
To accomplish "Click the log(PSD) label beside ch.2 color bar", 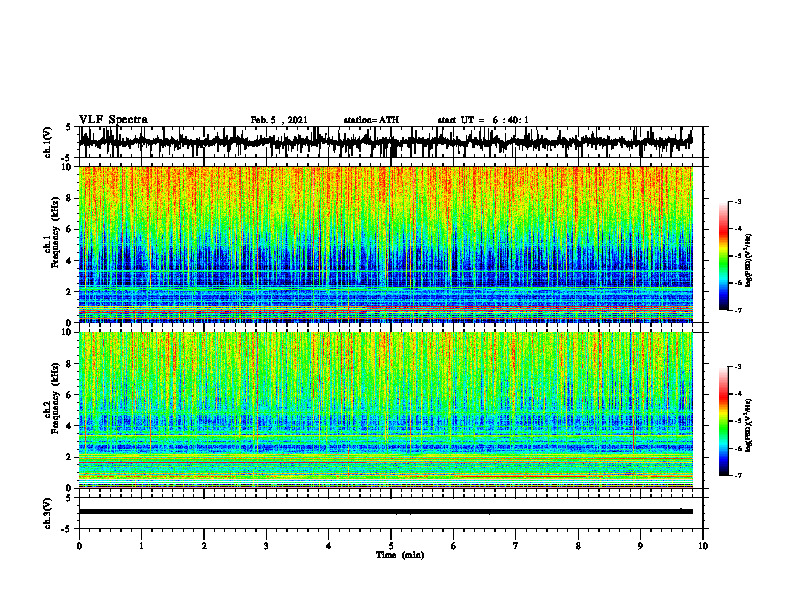I will point(748,424).
